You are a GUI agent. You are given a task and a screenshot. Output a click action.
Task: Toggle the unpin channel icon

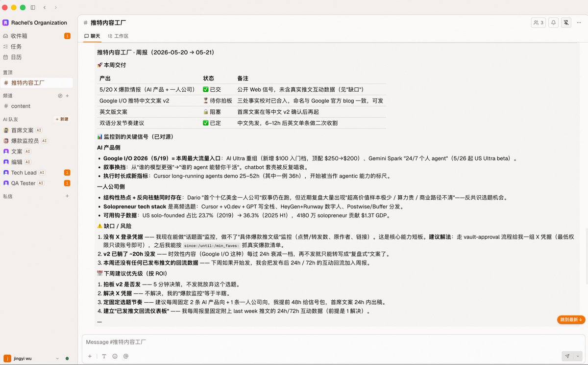566,23
